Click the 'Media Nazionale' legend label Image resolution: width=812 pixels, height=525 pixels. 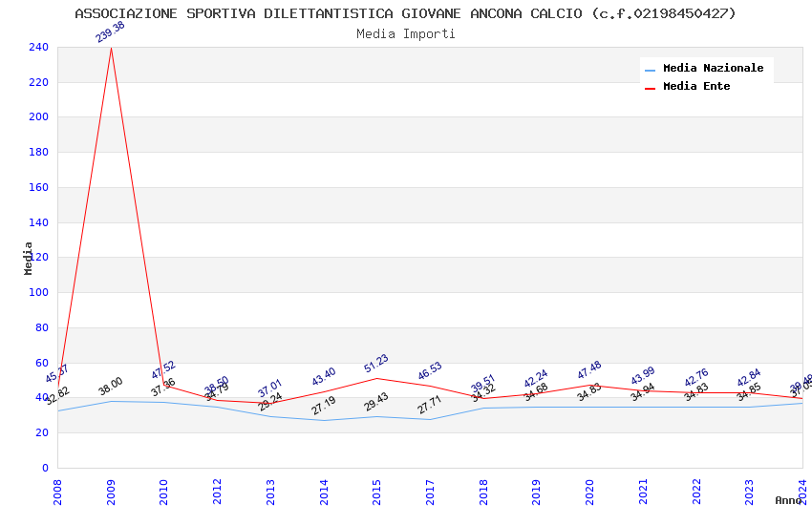[713, 68]
